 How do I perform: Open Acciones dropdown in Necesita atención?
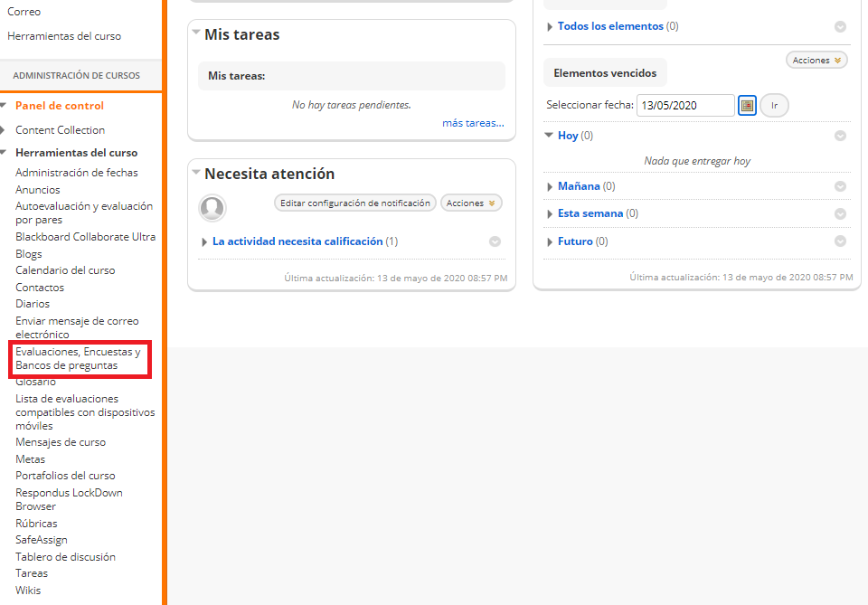471,203
